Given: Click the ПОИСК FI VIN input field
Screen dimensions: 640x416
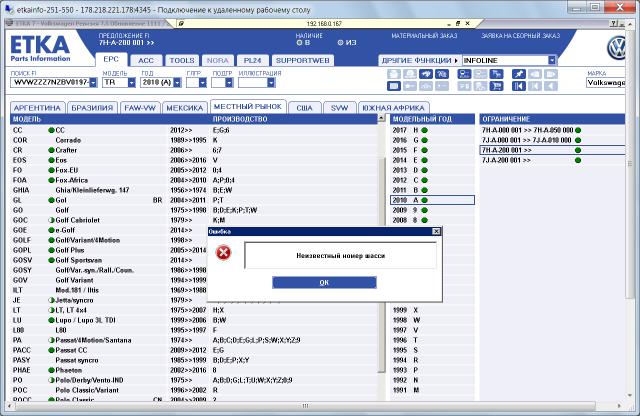Looking at the screenshot, I should click(x=50, y=82).
